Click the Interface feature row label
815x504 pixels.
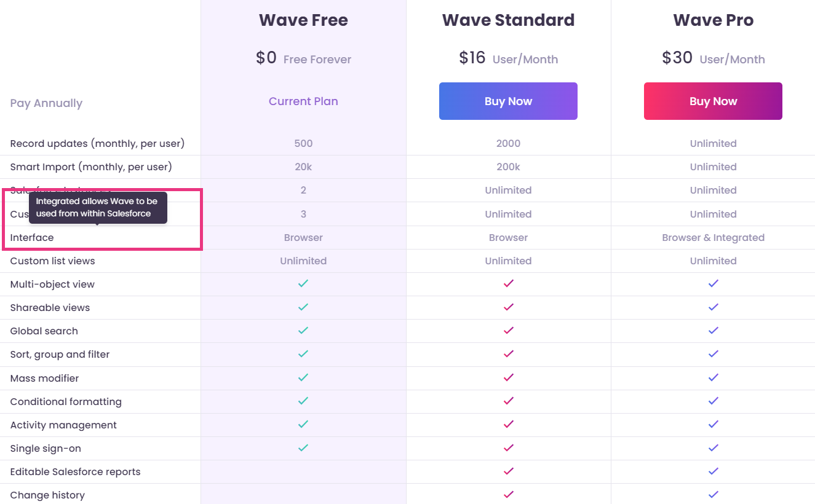pyautogui.click(x=32, y=237)
